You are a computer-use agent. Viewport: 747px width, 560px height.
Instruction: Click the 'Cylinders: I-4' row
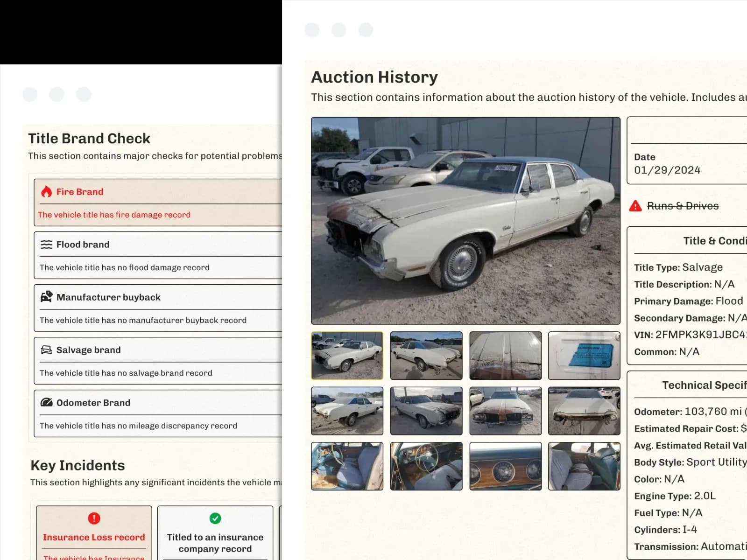(x=665, y=530)
